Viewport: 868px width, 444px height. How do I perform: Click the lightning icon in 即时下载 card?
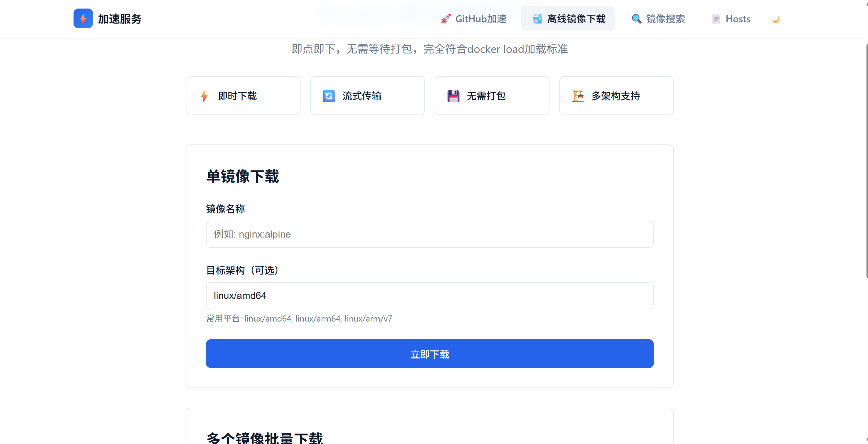coord(204,96)
